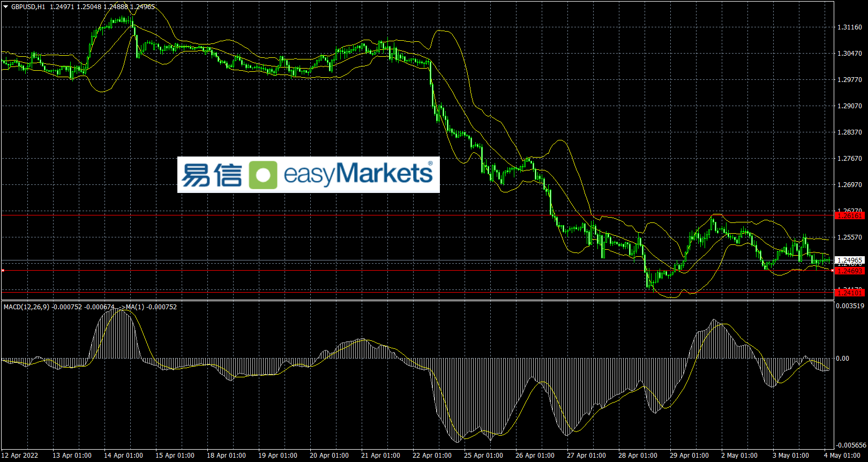Click the 29 Apr 01:00 time label
Viewport: 868px width, 462px height.
(690, 456)
